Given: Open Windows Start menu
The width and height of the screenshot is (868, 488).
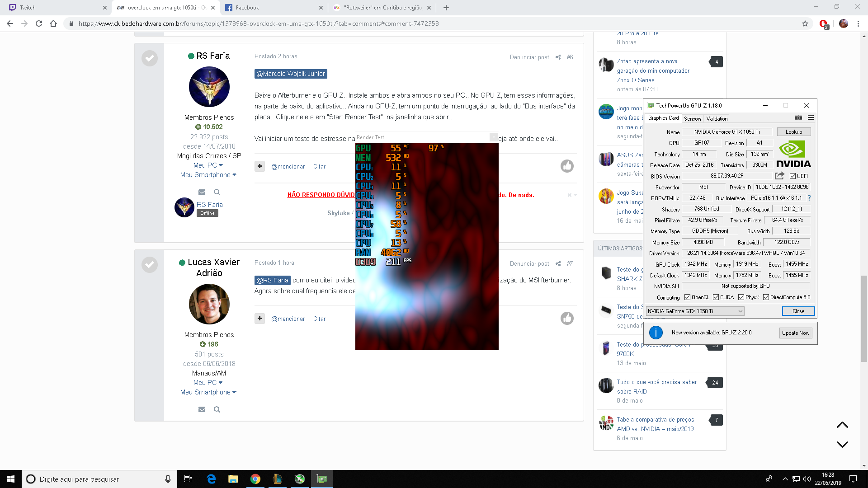Looking at the screenshot, I should (11, 479).
